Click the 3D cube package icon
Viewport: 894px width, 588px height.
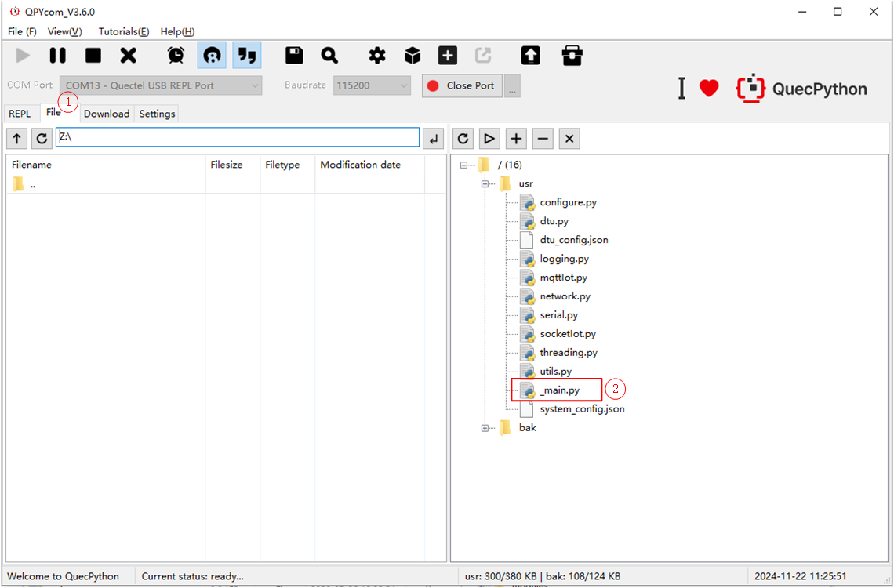[x=412, y=56]
